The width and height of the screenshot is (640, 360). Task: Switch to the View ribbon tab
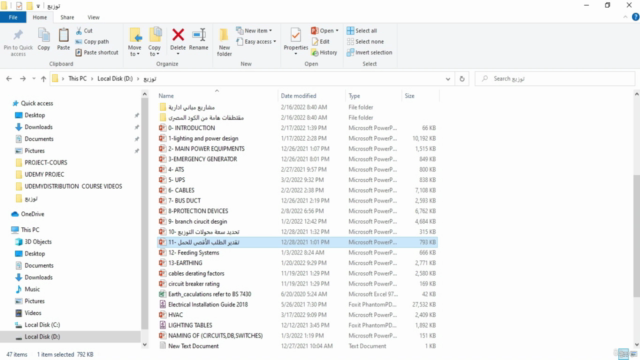[x=93, y=17]
